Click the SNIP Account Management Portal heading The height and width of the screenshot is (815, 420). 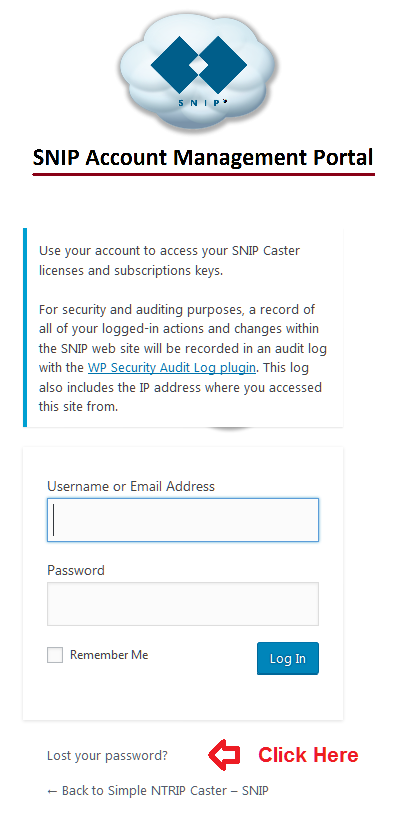(x=203, y=157)
